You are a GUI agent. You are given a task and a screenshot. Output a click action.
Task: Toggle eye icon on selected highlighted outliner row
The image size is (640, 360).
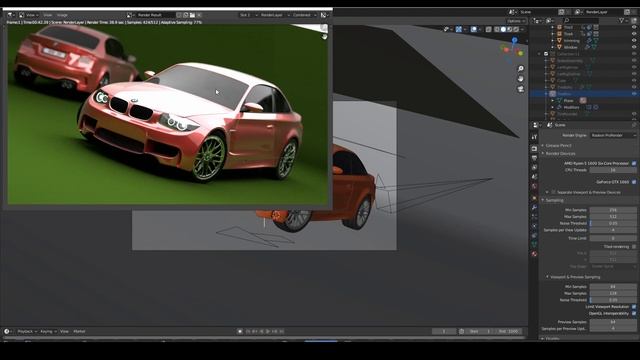pos(634,94)
